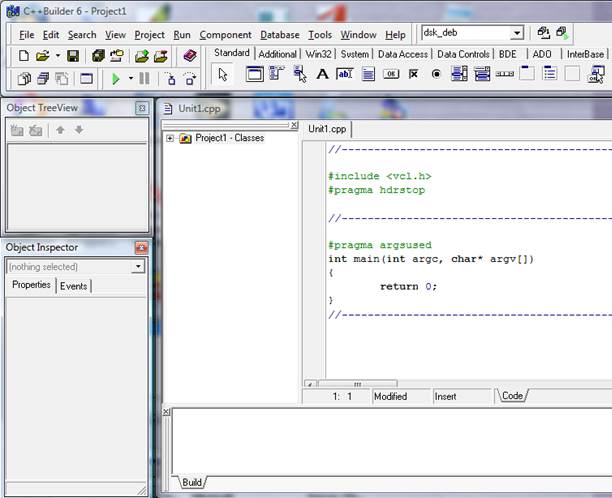Viewport: 612px width, 498px height.
Task: Select the CheckBox component in palette
Action: [413, 74]
